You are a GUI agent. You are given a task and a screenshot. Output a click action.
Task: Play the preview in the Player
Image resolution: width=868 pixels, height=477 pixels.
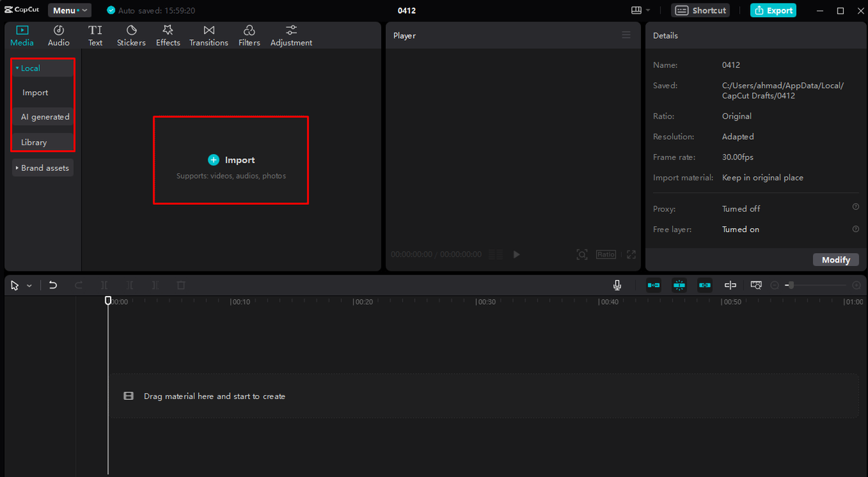516,254
